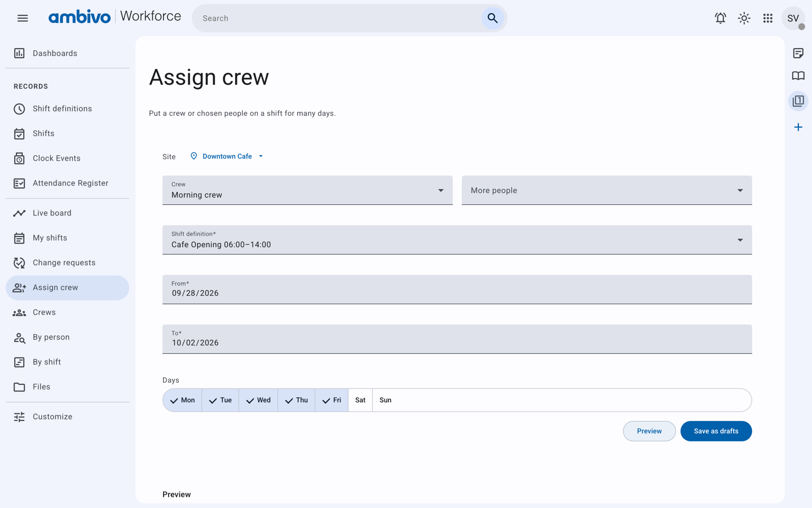
Task: Click the search magnifier button
Action: pyautogui.click(x=492, y=18)
